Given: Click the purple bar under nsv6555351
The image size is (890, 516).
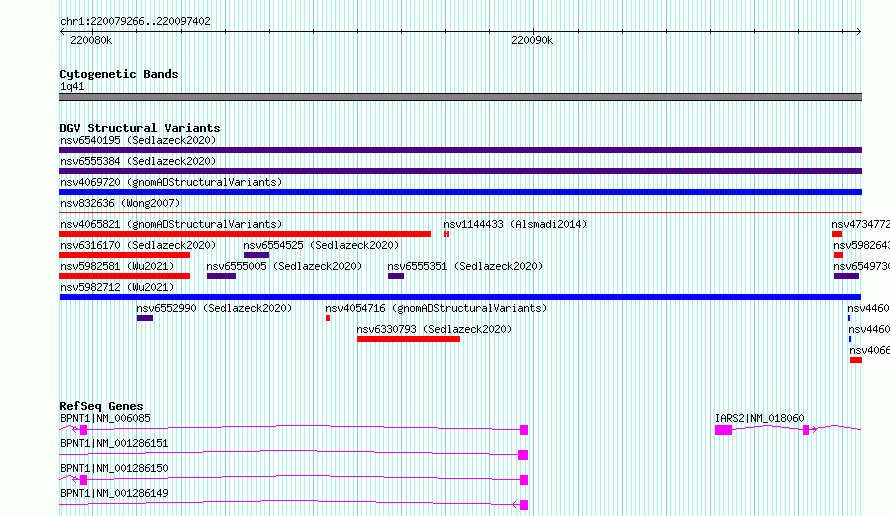Looking at the screenshot, I should click(x=396, y=276).
